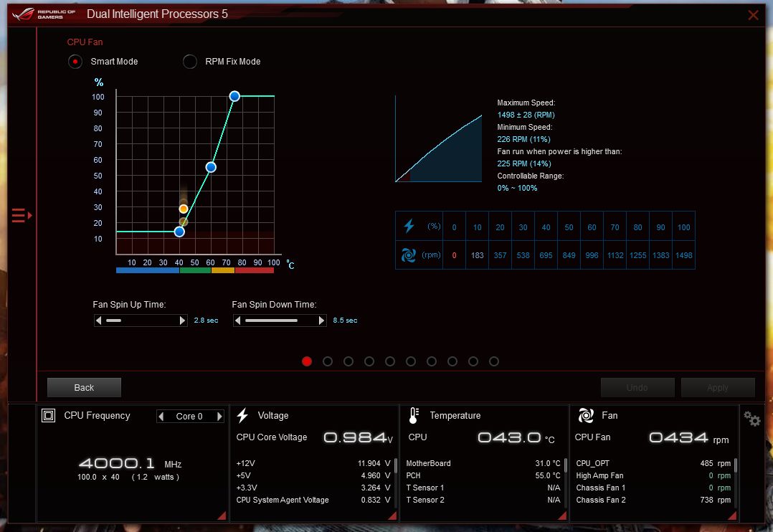This screenshot has width=773, height=532.
Task: Select RPM Fix Mode radio button
Action: tap(190, 62)
